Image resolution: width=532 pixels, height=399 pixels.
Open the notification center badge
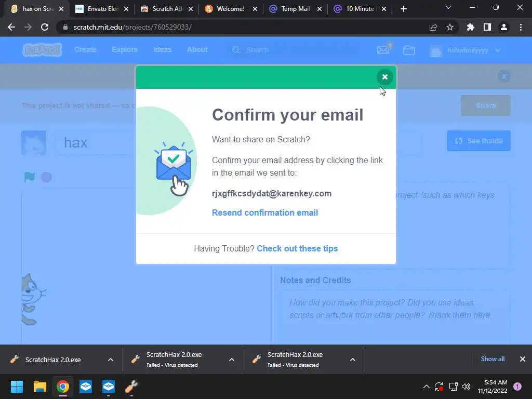(x=517, y=387)
